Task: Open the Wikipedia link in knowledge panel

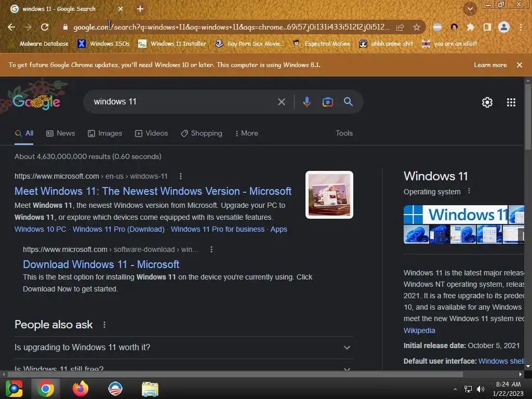Action: tap(419, 330)
